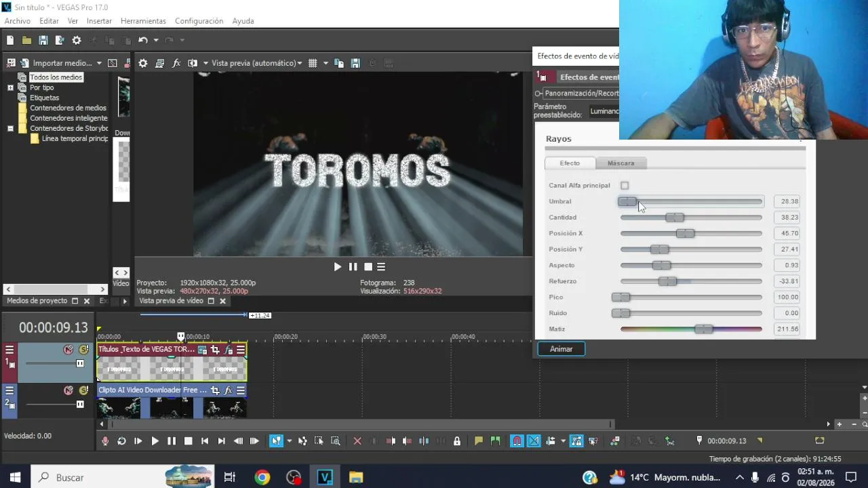Click the Posición X value field 45.70

[787, 233]
